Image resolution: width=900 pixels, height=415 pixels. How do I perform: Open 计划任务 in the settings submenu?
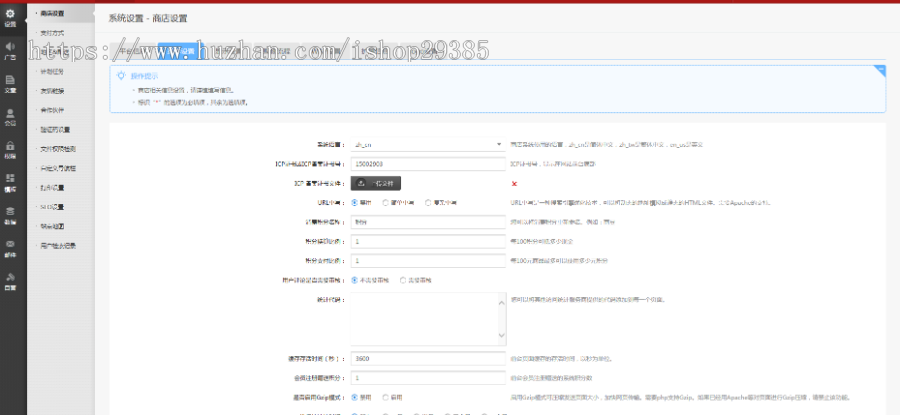[x=52, y=72]
